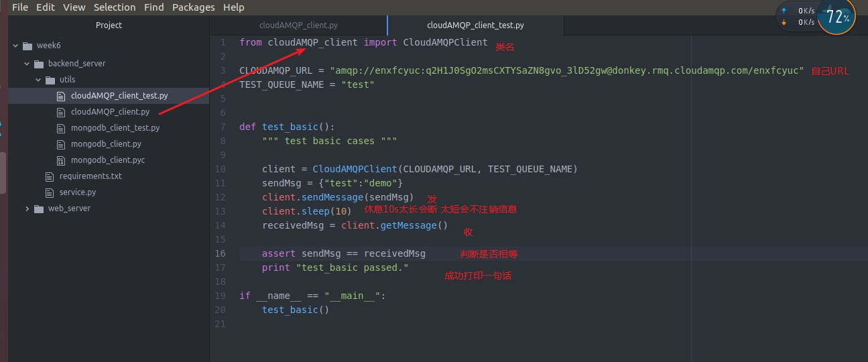
Task: Click the web_server folder icon
Action: pos(39,208)
